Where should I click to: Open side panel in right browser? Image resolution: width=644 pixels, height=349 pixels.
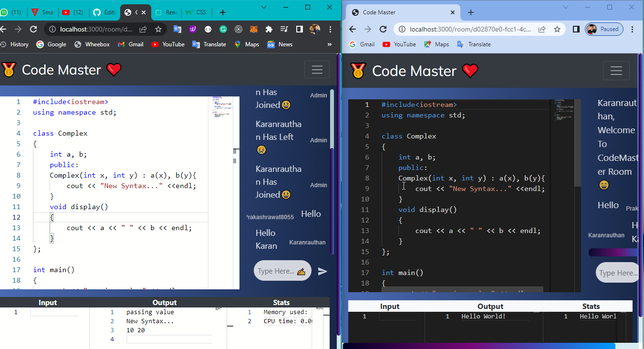576,29
